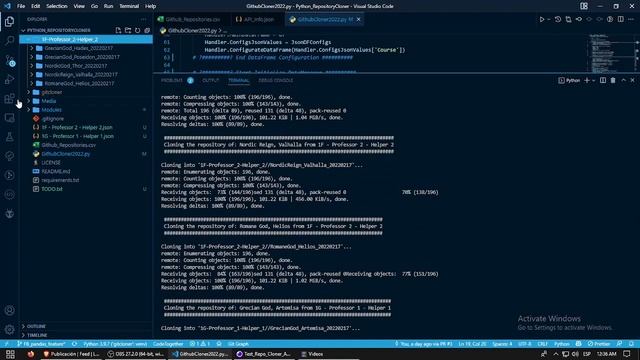Switch to the Output tab
The image size is (640, 360).
211,80
